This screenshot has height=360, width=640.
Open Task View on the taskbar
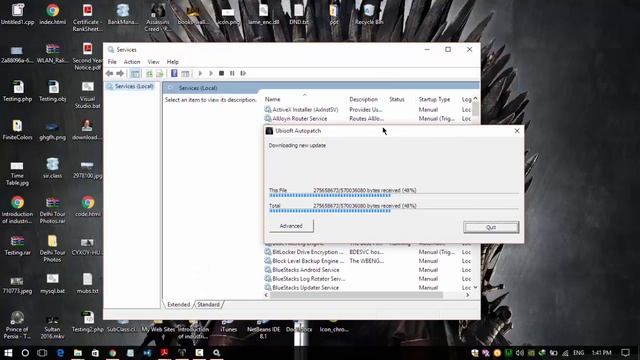[x=42, y=353]
